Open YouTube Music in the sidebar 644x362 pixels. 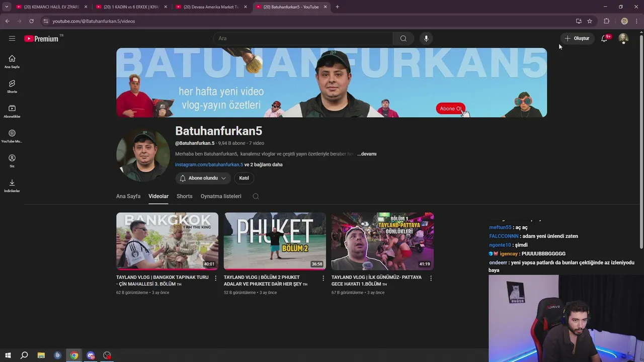point(12,136)
